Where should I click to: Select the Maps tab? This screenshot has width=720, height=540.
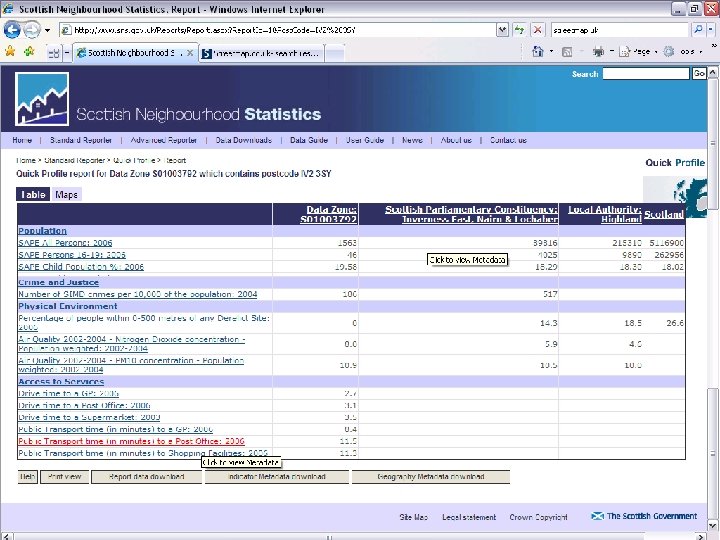tap(66, 194)
